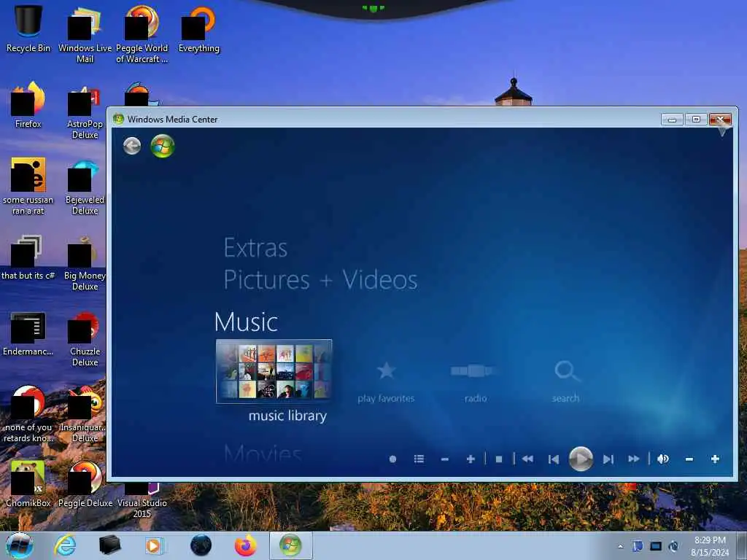Select 'that but its c#' desktop icon
Viewport: 747px width, 560px height.
coord(28,257)
